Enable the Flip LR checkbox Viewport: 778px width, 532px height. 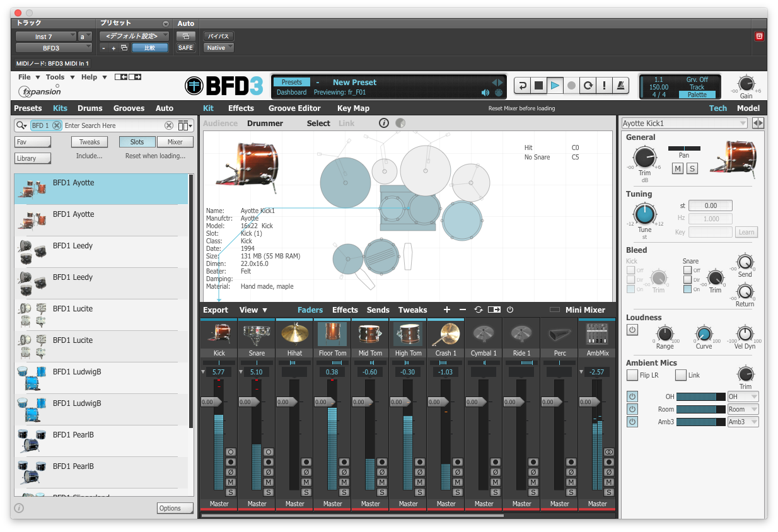[x=632, y=375]
